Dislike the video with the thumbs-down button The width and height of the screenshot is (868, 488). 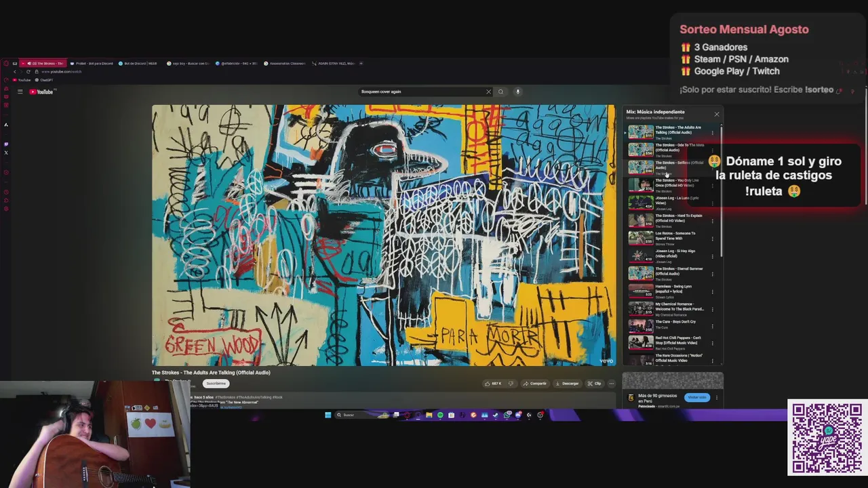click(x=511, y=384)
